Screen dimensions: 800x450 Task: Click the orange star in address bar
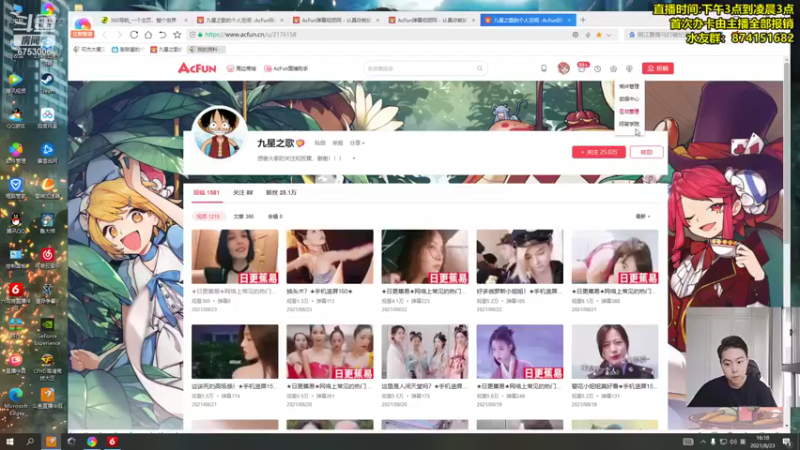(599, 35)
